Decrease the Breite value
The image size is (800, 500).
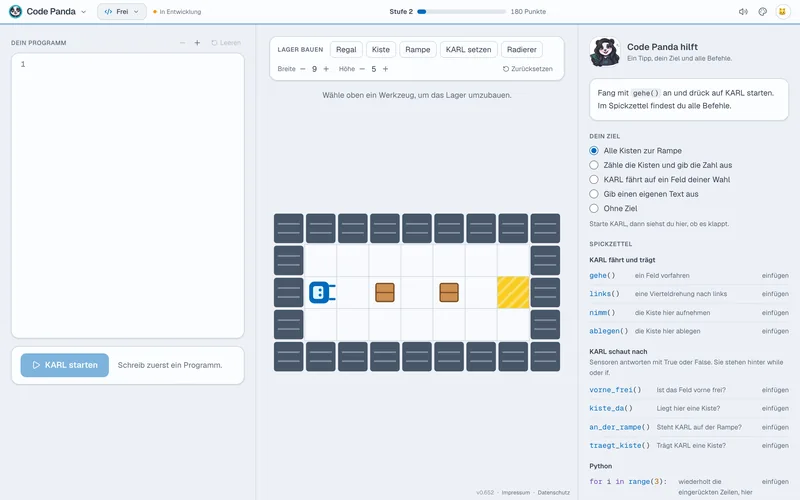pyautogui.click(x=303, y=69)
